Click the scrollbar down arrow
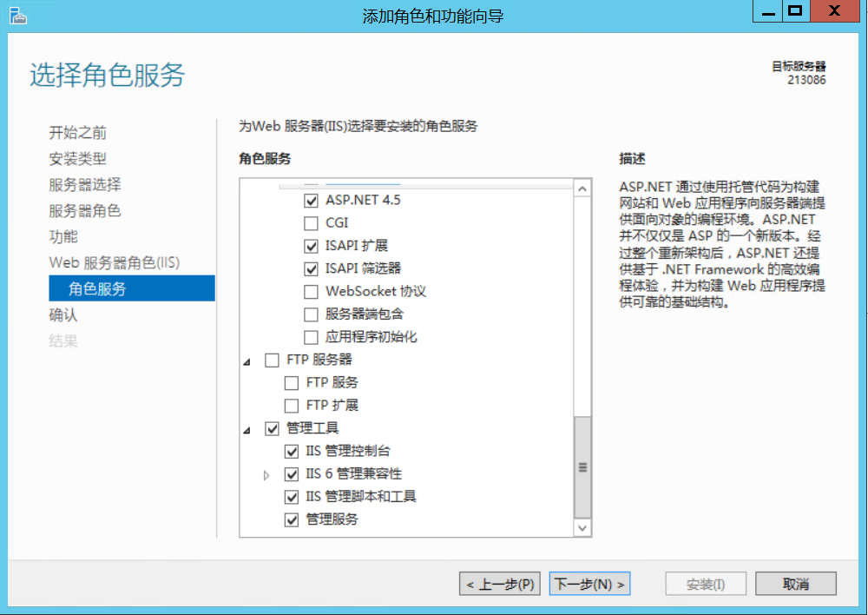 click(x=582, y=527)
